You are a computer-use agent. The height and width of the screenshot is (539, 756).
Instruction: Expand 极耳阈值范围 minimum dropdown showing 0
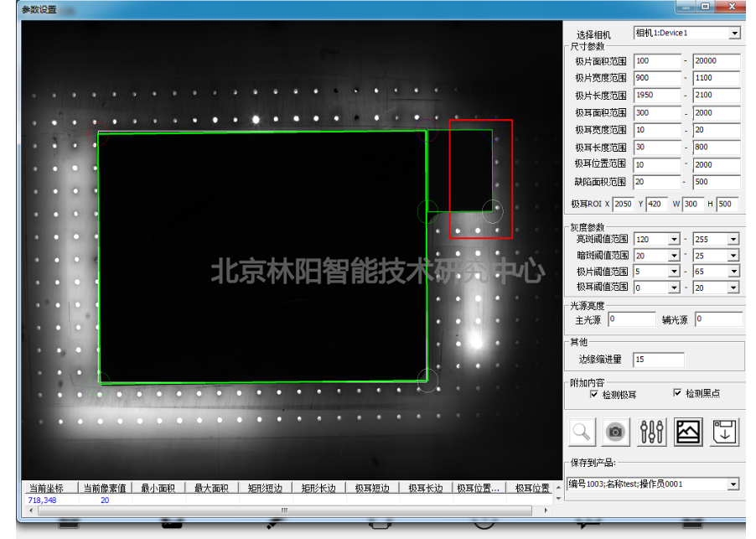click(674, 288)
